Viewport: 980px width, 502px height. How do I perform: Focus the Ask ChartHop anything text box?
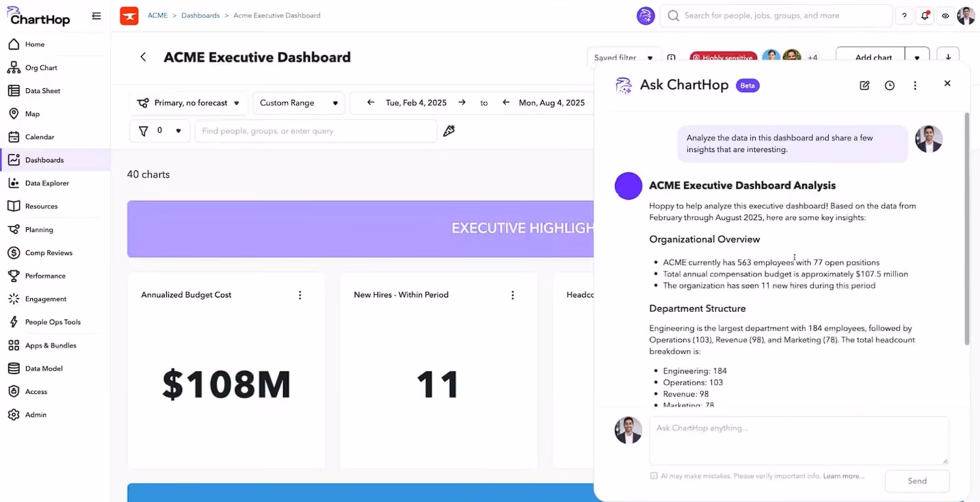pos(799,440)
